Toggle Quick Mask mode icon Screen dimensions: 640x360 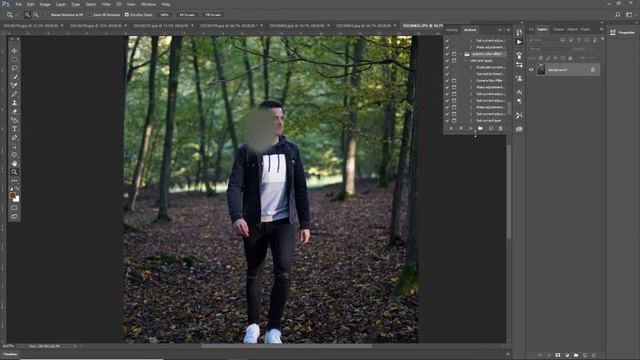14,208
